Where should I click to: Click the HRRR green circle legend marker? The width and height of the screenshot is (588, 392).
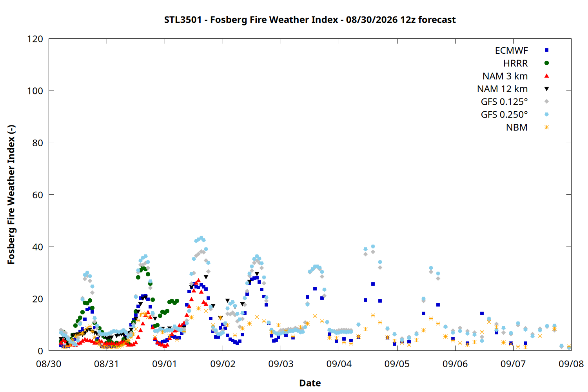pyautogui.click(x=546, y=63)
